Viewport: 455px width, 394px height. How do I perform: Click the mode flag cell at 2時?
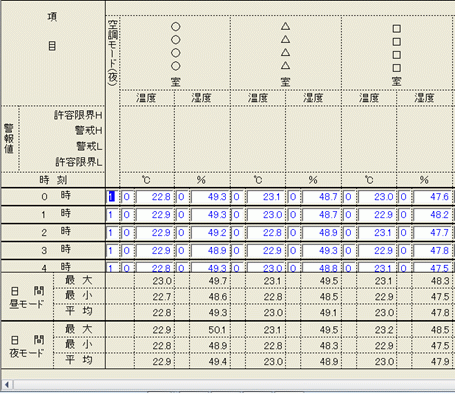tap(112, 233)
